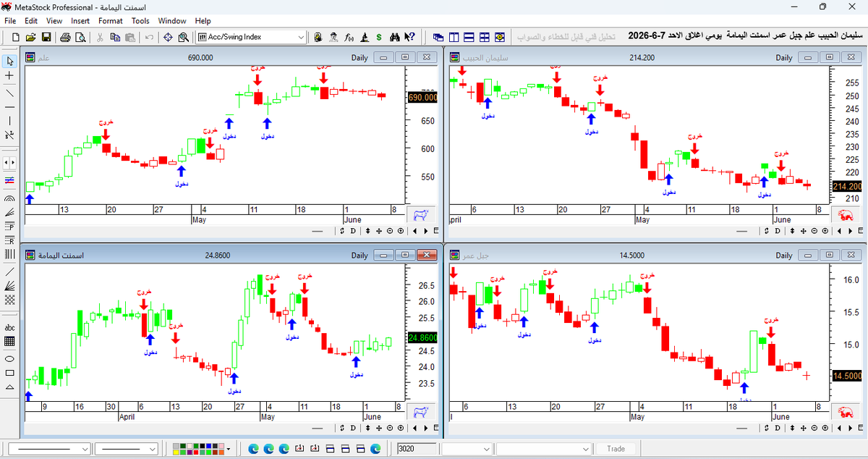
Task: Select the arrow pointer tool
Action: [9, 61]
